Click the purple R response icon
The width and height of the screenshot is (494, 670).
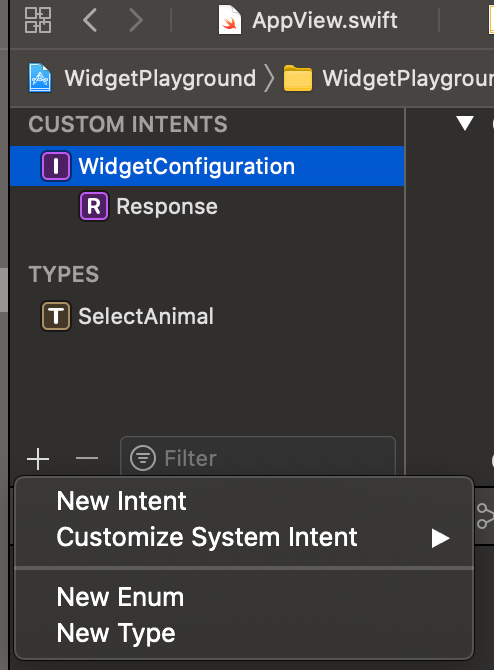coord(94,206)
